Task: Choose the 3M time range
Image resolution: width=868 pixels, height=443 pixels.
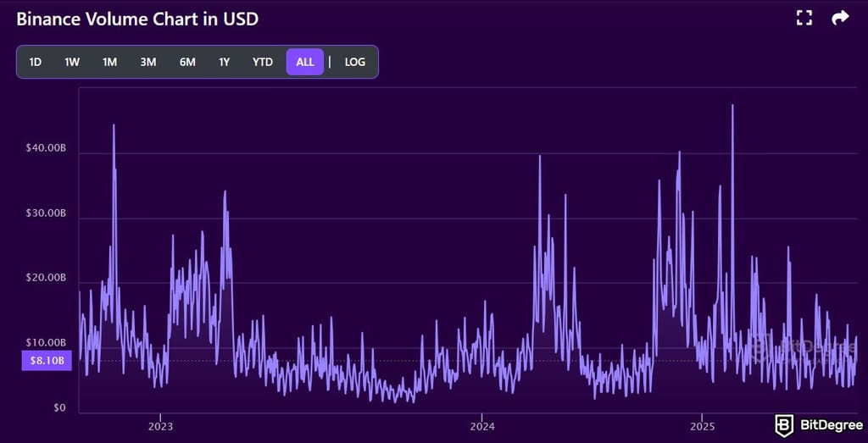Action: pos(147,62)
